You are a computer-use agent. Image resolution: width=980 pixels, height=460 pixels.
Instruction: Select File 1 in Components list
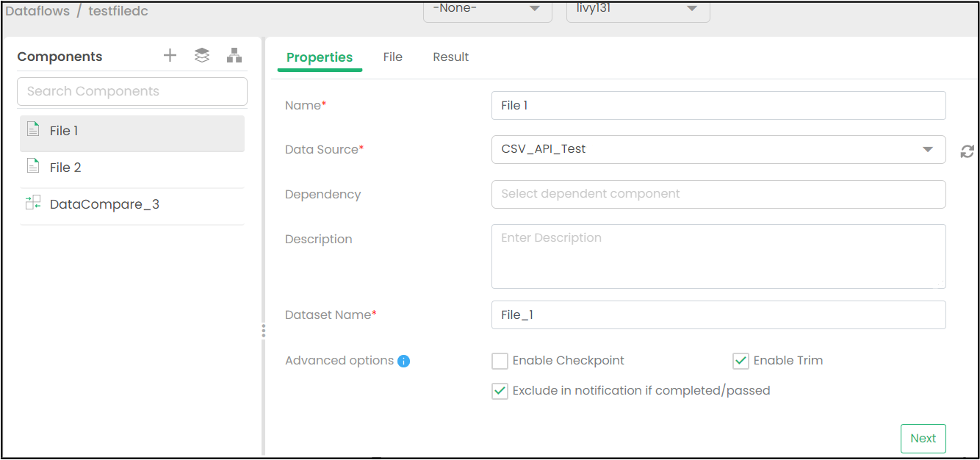coord(132,133)
